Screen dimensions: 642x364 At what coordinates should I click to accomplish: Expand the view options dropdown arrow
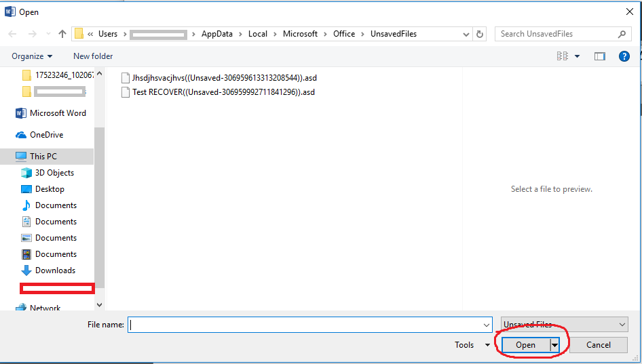click(577, 56)
